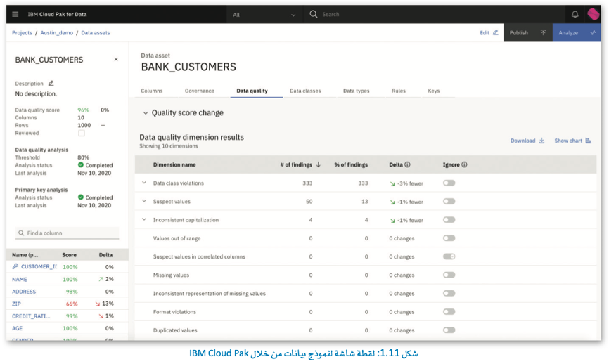The image size is (609, 364).
Task: Switch to the Columns tab
Action: 151,91
